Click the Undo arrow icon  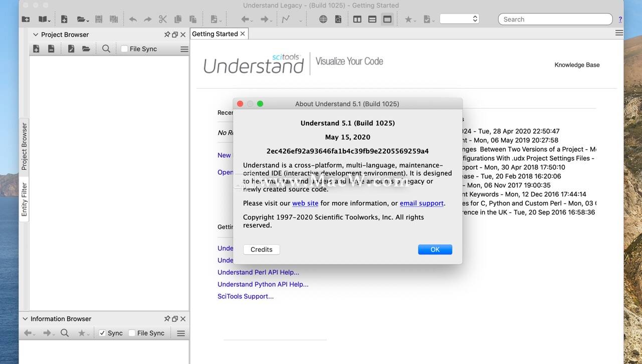click(133, 19)
